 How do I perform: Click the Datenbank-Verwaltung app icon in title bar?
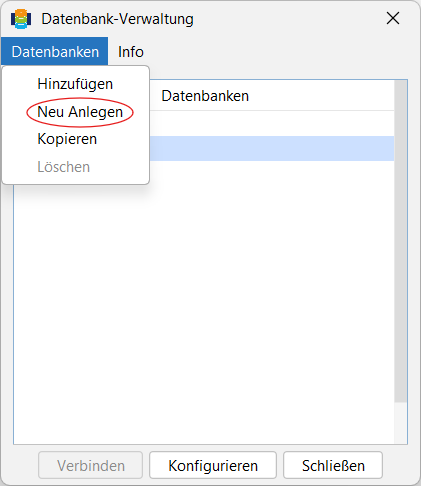pos(21,19)
